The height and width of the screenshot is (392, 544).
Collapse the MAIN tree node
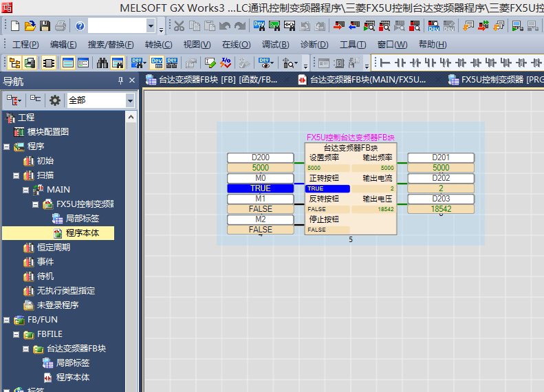point(25,190)
